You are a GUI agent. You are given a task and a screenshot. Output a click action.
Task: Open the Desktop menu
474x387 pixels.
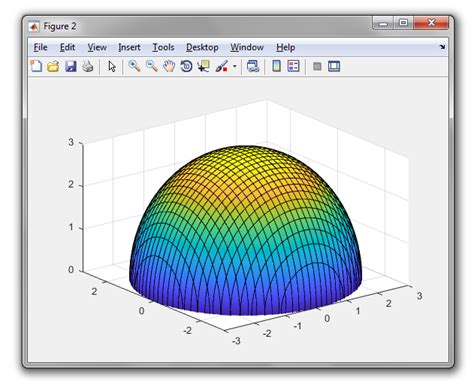[202, 47]
